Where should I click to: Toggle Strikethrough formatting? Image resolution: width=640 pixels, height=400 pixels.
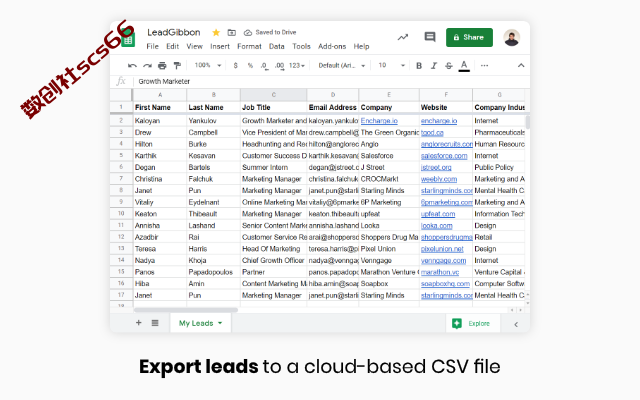pos(449,66)
